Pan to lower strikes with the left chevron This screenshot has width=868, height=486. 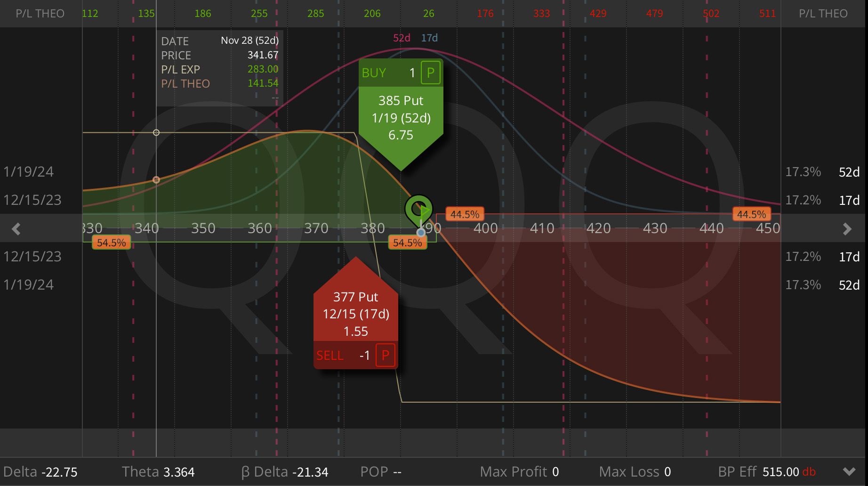point(16,228)
